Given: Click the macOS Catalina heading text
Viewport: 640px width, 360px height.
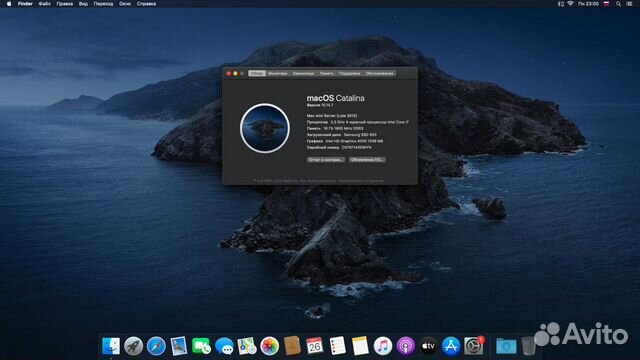Looking at the screenshot, I should [335, 98].
